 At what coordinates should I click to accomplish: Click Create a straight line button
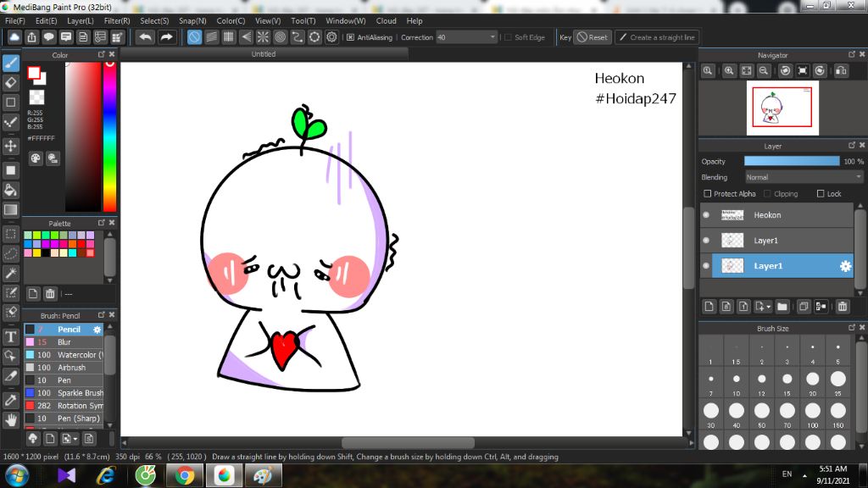pyautogui.click(x=657, y=37)
